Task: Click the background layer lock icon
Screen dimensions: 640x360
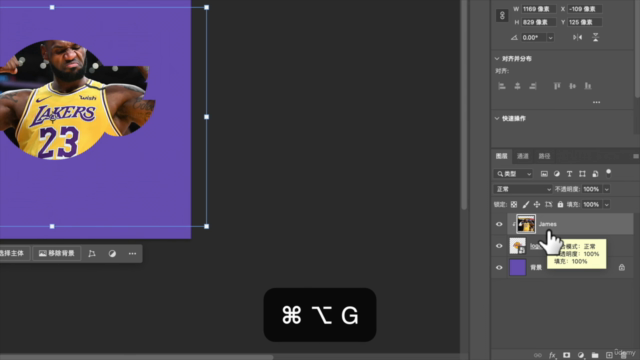Action: click(622, 267)
